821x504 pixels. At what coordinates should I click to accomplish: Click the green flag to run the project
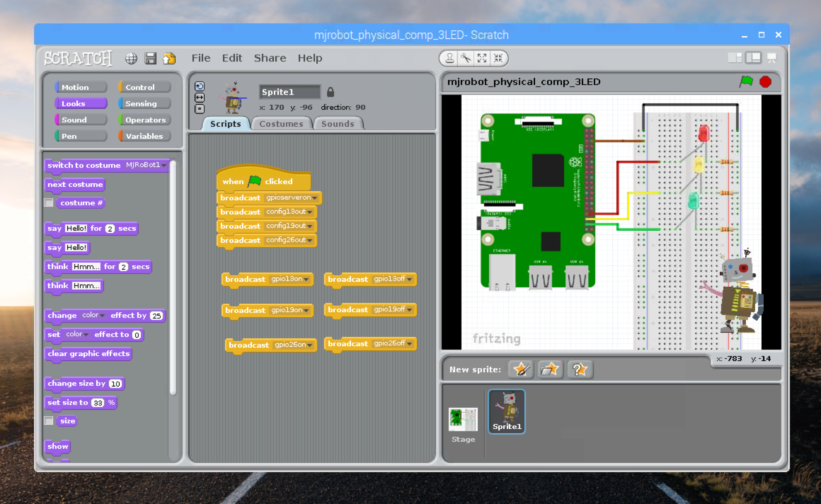click(746, 82)
